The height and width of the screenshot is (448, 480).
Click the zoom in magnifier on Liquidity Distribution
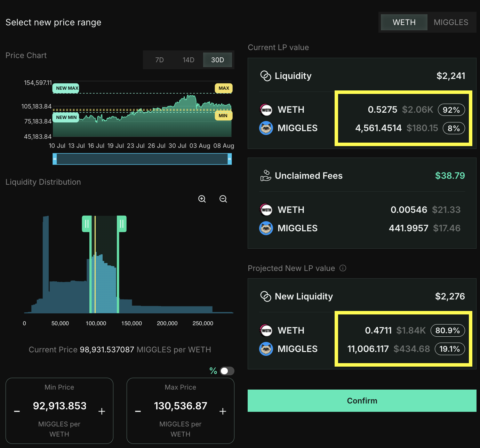[202, 199]
